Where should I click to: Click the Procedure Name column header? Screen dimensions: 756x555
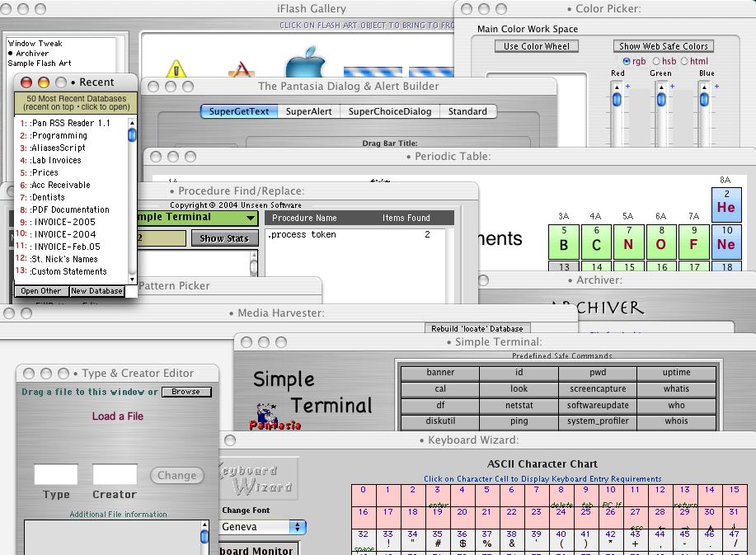[304, 218]
